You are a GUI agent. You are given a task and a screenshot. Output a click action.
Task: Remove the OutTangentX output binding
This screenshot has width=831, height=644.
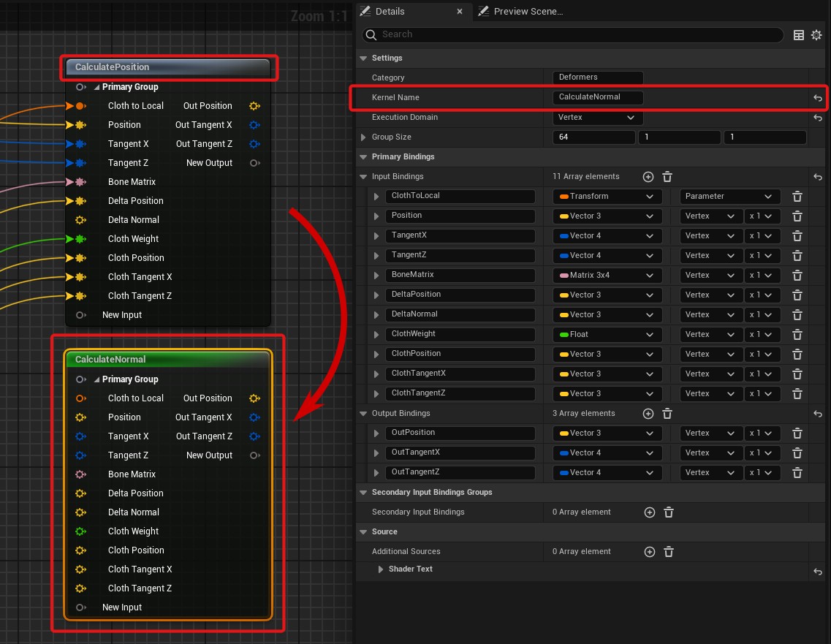797,453
